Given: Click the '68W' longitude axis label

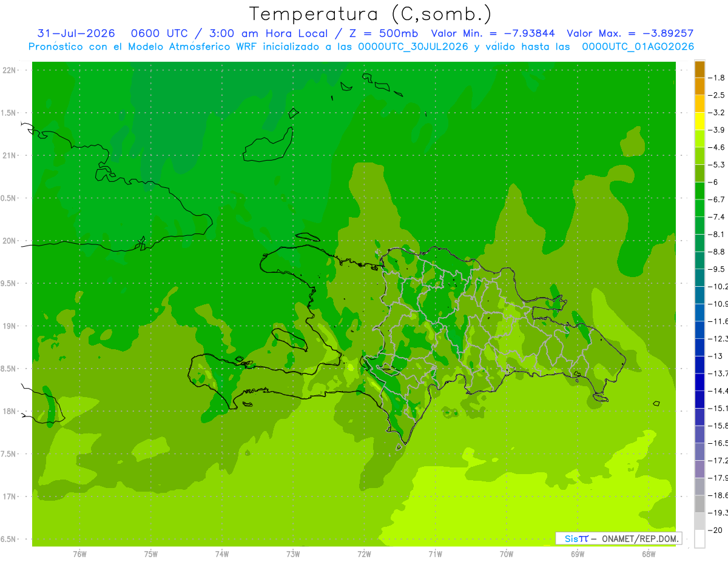Looking at the screenshot, I should pos(649,554).
